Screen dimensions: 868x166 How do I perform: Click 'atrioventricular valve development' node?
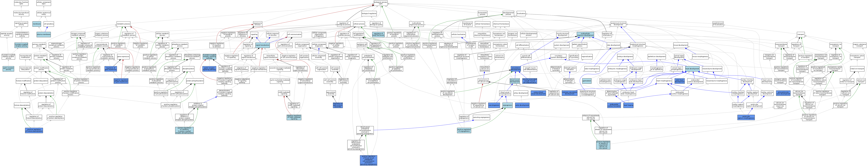(x=783, y=93)
